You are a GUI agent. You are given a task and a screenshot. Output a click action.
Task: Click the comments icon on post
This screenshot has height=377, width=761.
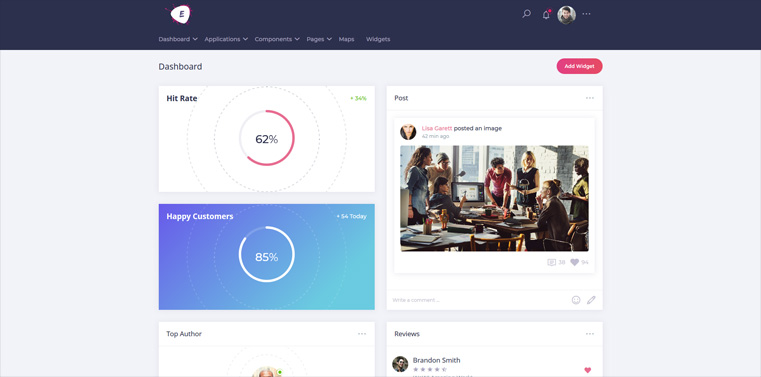tap(551, 262)
